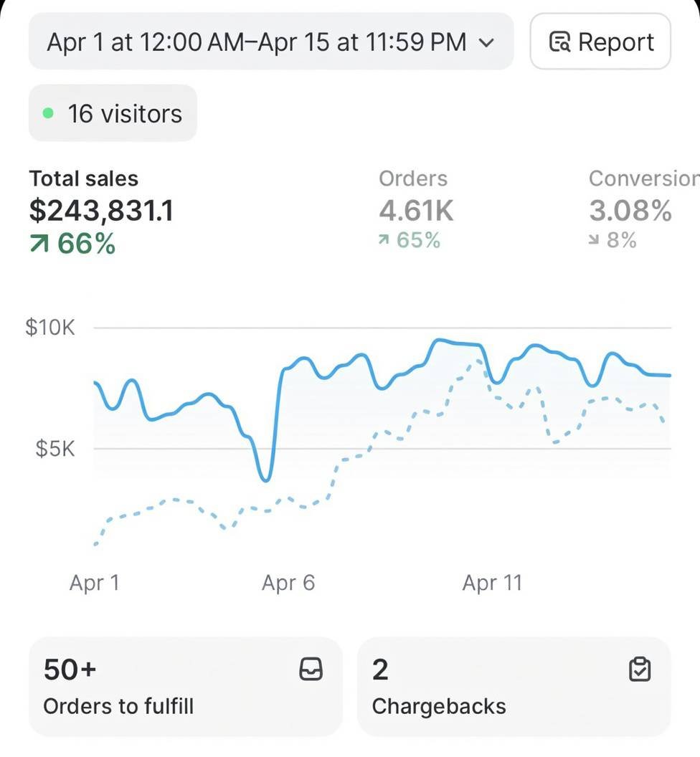
Task: Switch to the Conversion metric tab
Action: [x=644, y=209]
